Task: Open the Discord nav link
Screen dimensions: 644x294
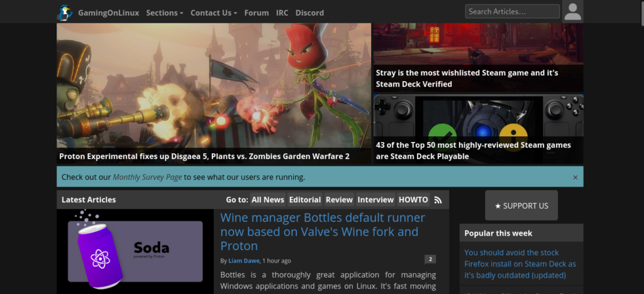Action: 309,13
